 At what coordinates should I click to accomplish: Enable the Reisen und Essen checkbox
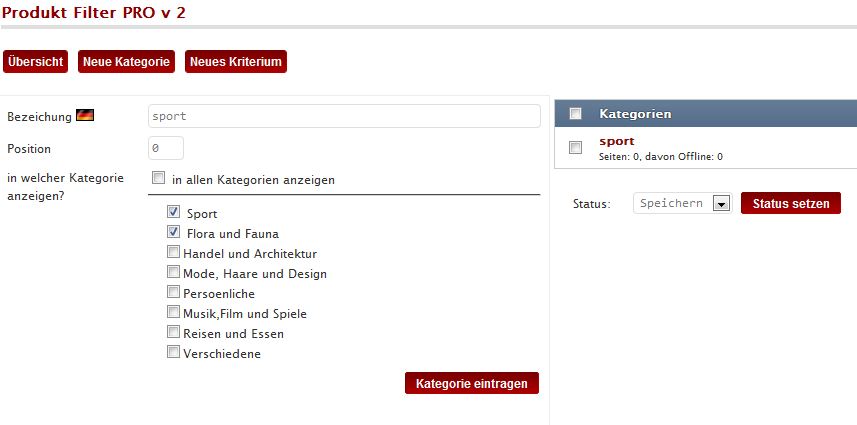tap(174, 333)
